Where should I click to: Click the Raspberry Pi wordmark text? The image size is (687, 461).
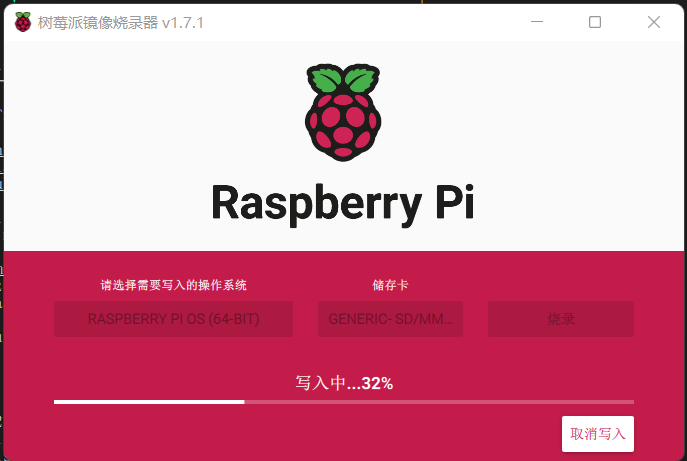[x=343, y=202]
